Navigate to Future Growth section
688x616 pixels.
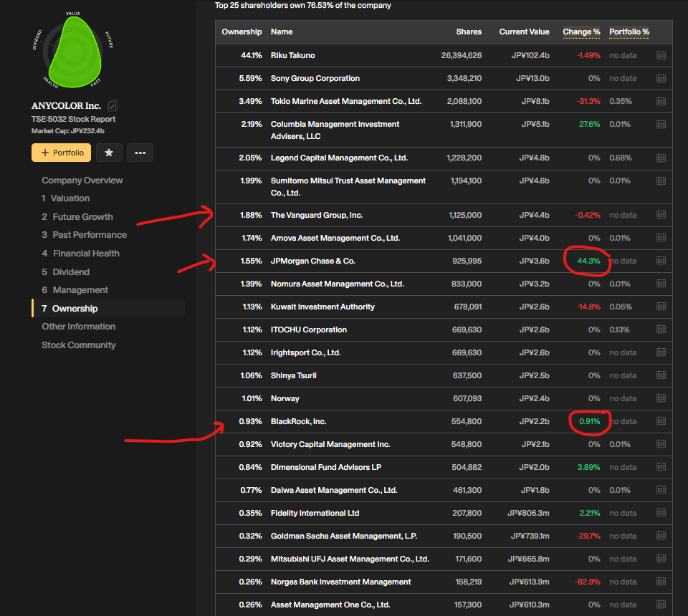click(77, 216)
